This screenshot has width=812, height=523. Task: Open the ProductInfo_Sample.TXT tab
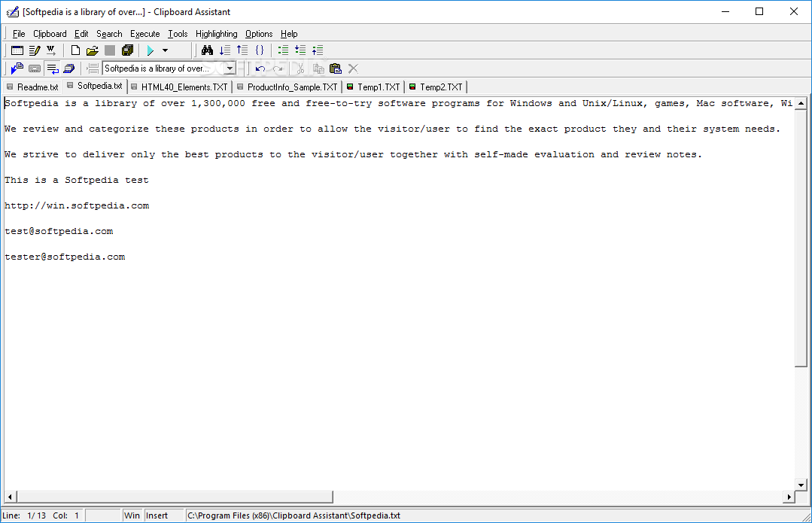287,87
